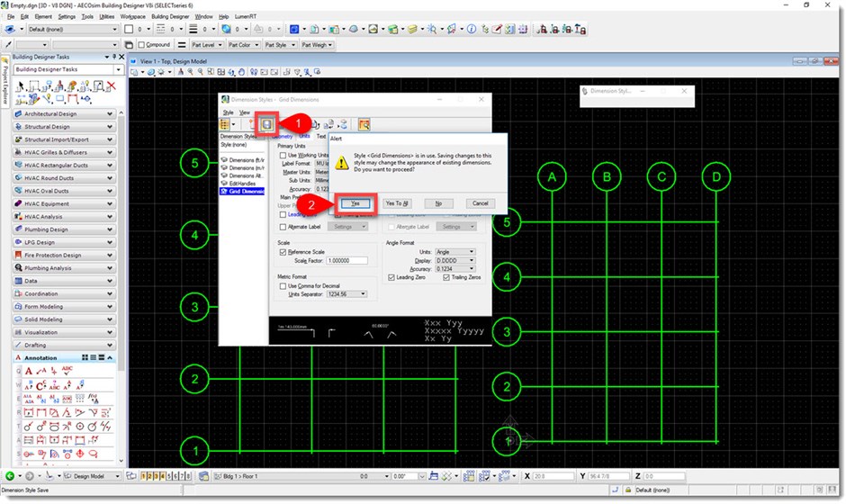Click the magnifier icon in Dimension Styles toolbar
The width and height of the screenshot is (846, 504).
point(364,125)
